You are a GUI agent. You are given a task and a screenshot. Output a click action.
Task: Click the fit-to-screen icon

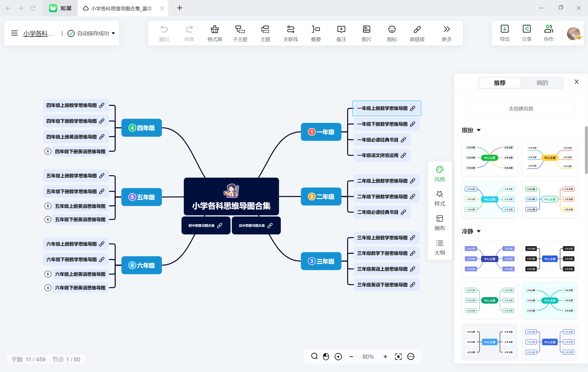398,356
